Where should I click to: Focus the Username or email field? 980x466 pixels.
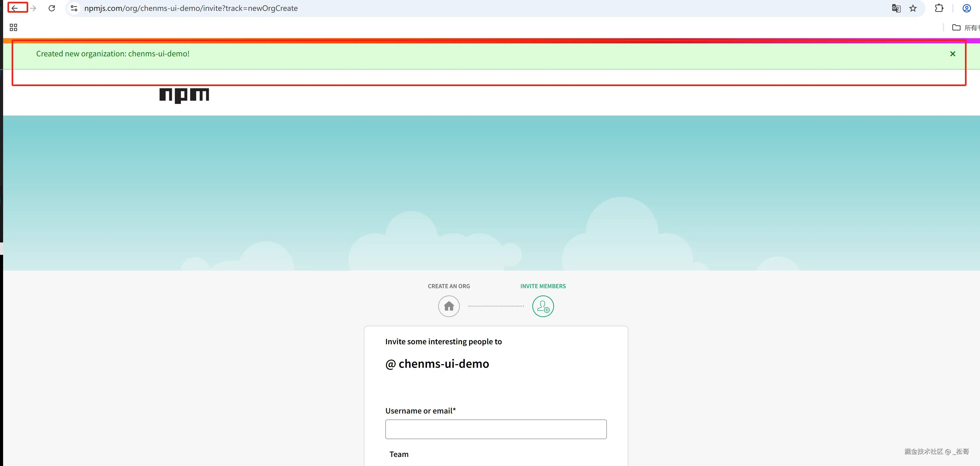(x=496, y=429)
